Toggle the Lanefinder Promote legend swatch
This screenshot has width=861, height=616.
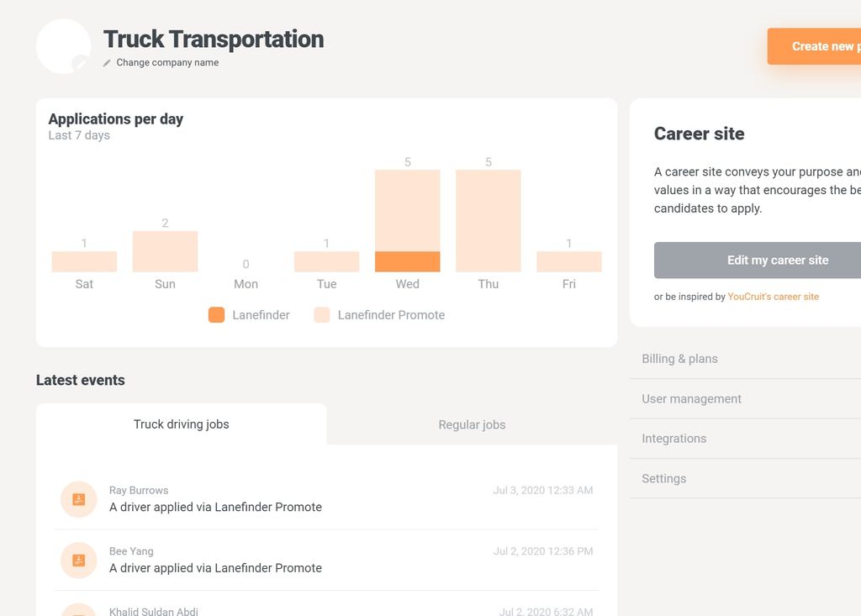[x=322, y=314]
